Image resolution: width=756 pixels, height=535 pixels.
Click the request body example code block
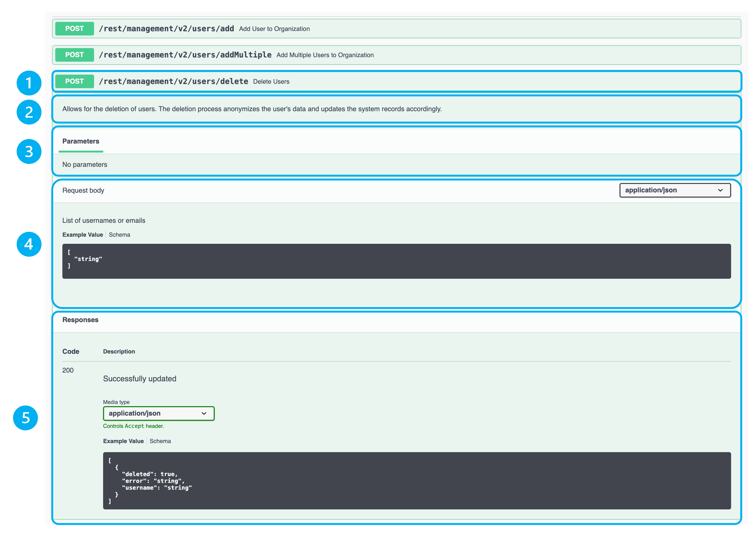(x=396, y=261)
